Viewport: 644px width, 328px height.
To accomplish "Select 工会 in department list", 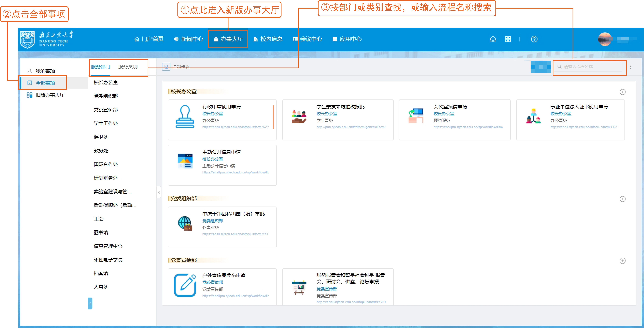I will point(99,219).
